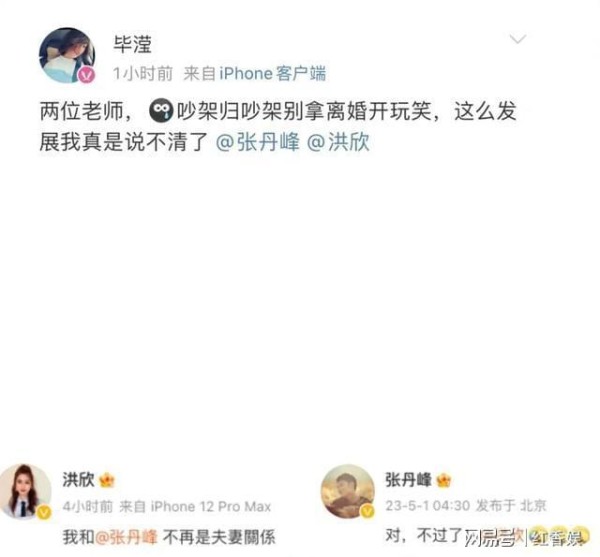Click the yellow verified badge on 张丹峰's avatar
The height and width of the screenshot is (557, 600).
(x=367, y=511)
